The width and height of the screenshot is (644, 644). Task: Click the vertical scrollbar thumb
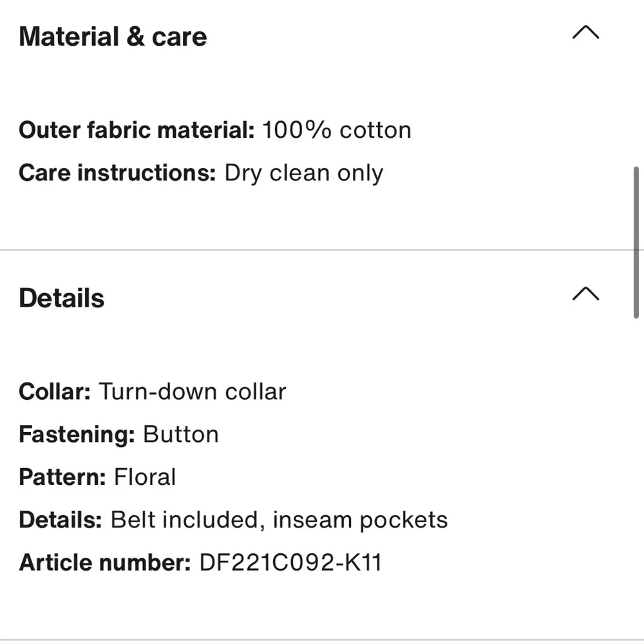pos(637,241)
